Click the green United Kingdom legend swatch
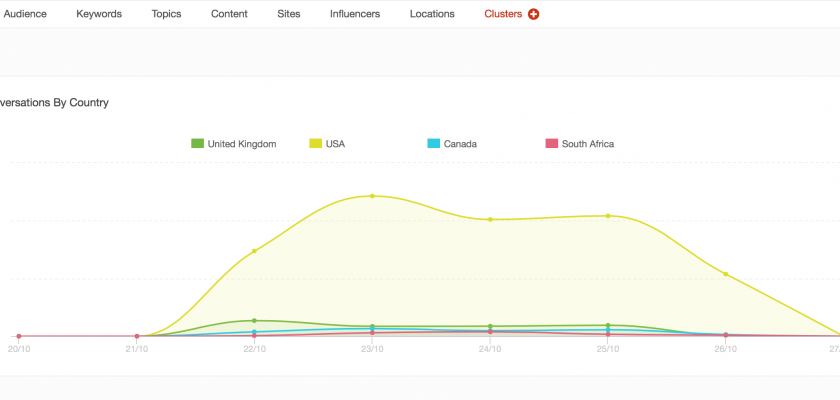The image size is (840, 400). tap(197, 144)
